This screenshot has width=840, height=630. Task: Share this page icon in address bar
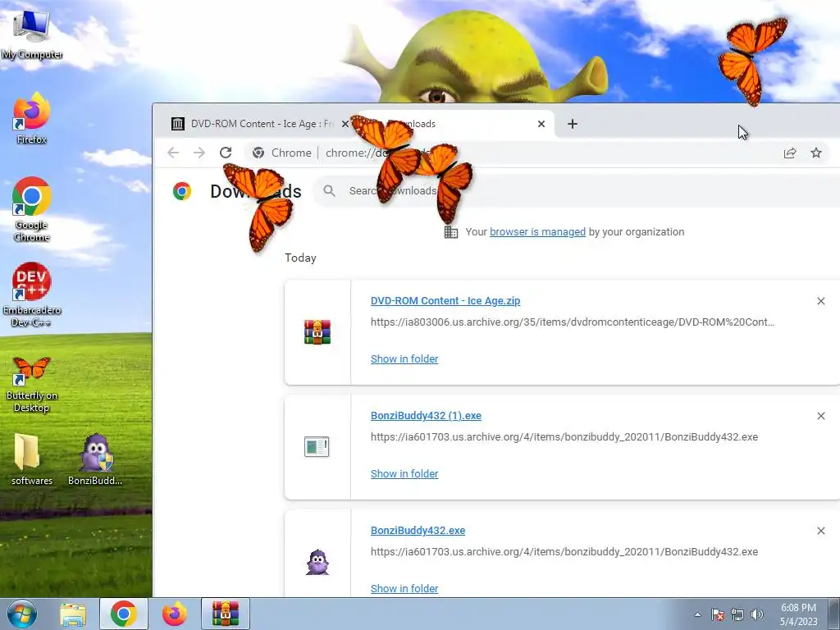click(x=790, y=153)
